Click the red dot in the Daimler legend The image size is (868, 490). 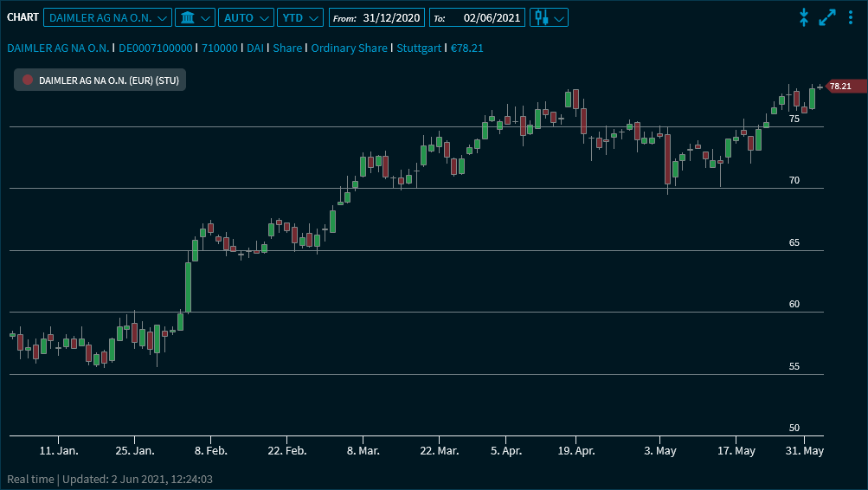pos(28,80)
